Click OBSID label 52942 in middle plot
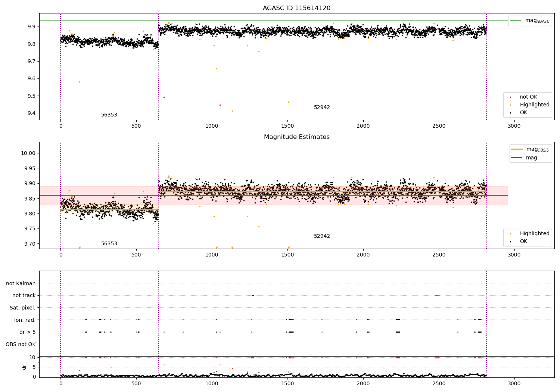The width and height of the screenshot is (560, 392). (322, 236)
